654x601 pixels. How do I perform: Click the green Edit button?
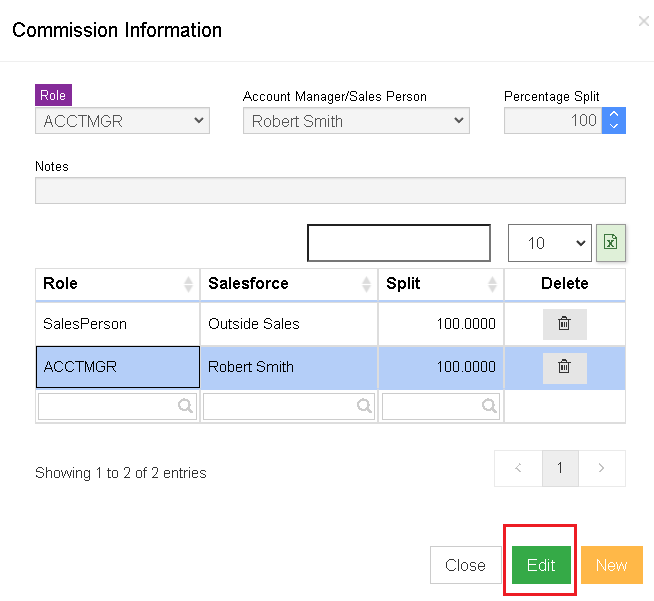point(541,565)
